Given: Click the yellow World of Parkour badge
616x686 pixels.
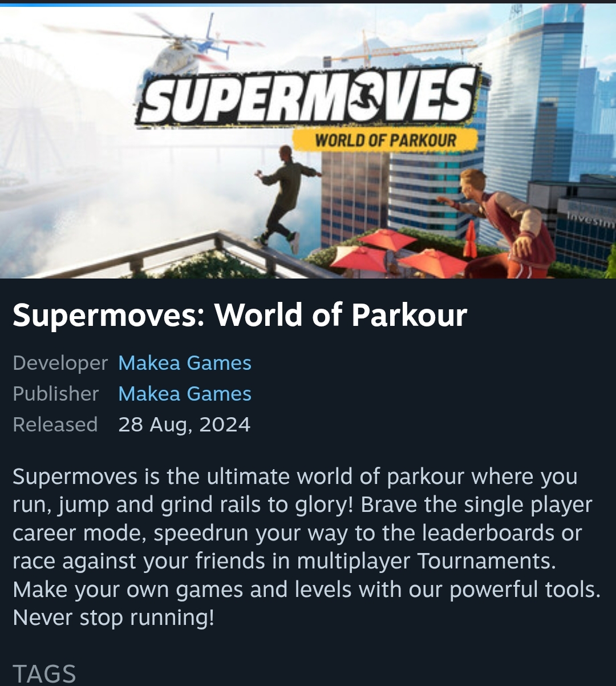Looking at the screenshot, I should [x=385, y=140].
